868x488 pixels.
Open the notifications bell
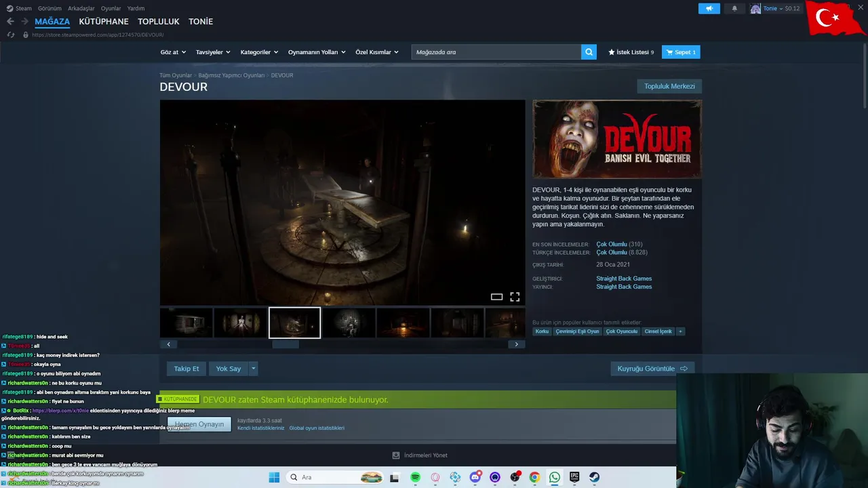(x=734, y=9)
